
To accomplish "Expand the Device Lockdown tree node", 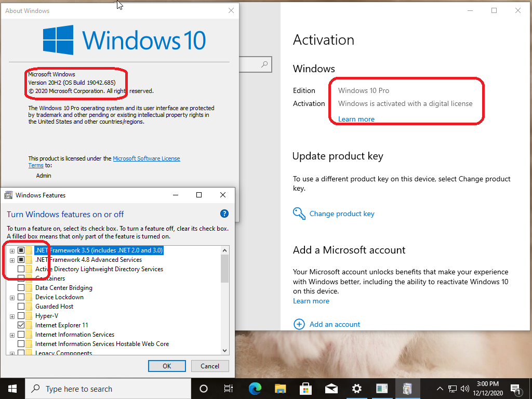I will point(12,298).
